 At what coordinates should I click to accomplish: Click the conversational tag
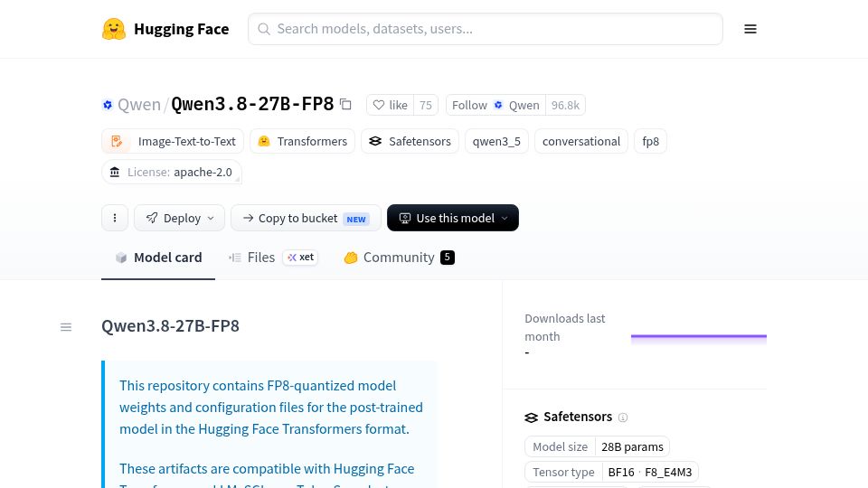(x=581, y=141)
